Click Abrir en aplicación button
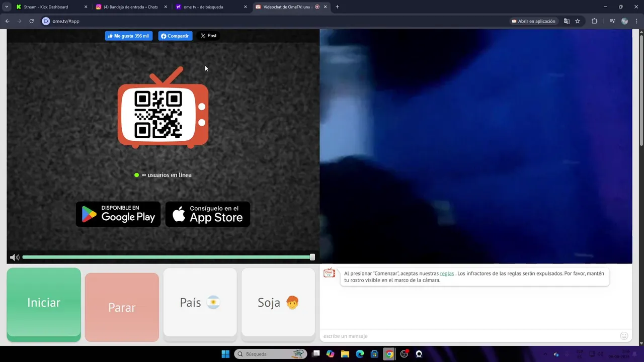The width and height of the screenshot is (644, 362). [534, 21]
